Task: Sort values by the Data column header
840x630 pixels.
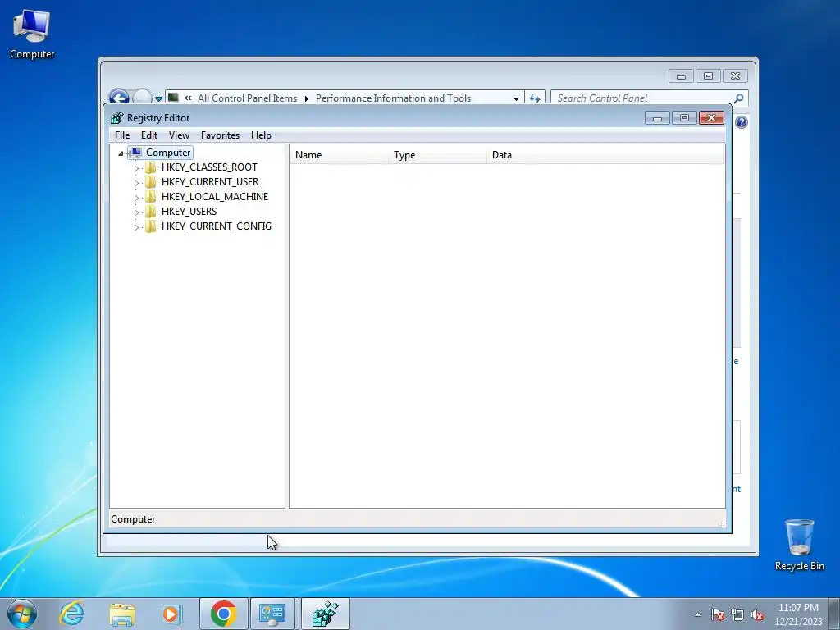Action: (605, 155)
